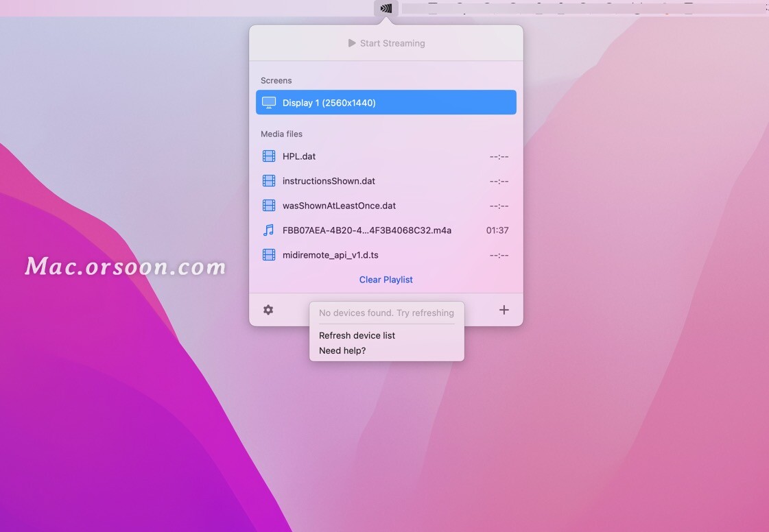The image size is (769, 532).
Task: Open Need help? from the device menu
Action: pyautogui.click(x=342, y=350)
